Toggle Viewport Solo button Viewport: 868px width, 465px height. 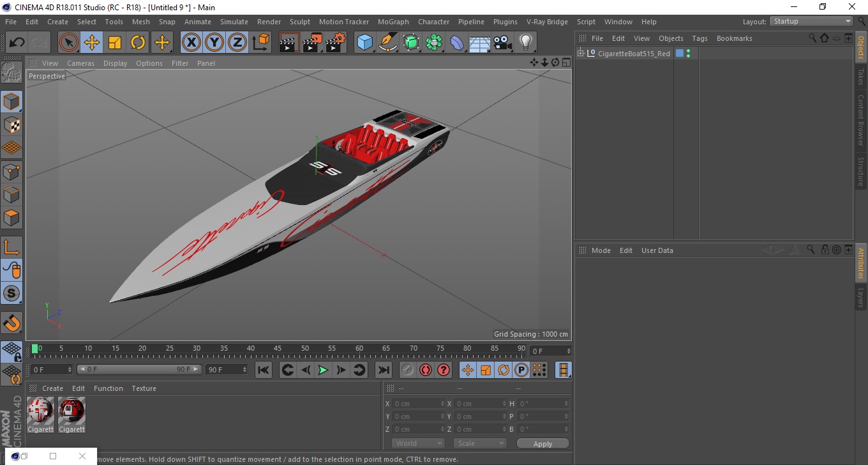coord(11,293)
